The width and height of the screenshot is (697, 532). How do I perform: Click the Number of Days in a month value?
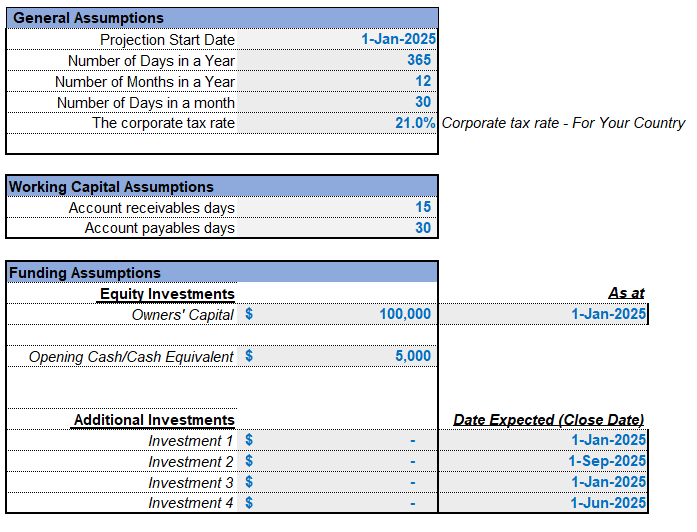click(x=337, y=102)
